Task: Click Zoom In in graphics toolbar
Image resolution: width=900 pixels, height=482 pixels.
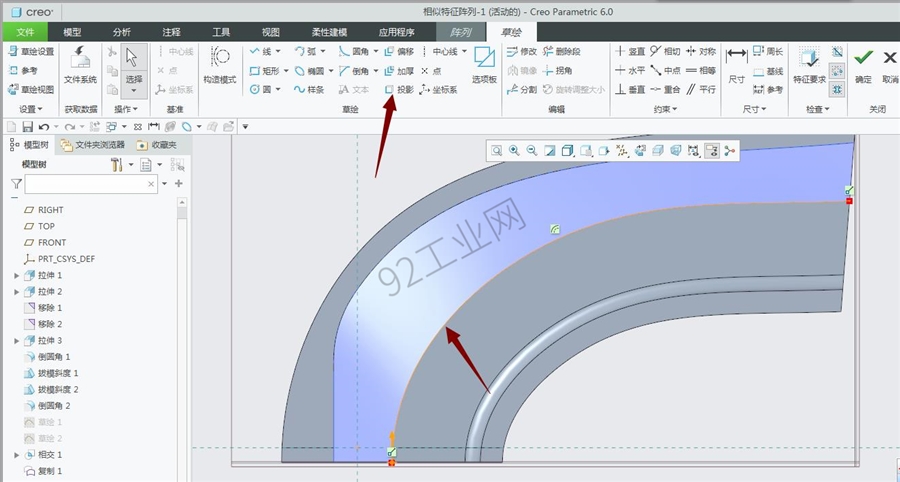Action: coord(514,150)
